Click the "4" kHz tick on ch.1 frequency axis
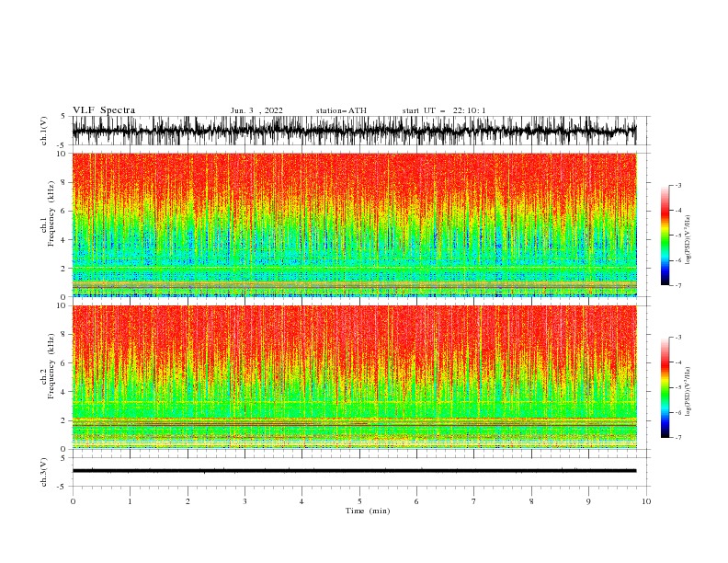Image resolution: width=728 pixels, height=563 pixels. click(x=63, y=240)
